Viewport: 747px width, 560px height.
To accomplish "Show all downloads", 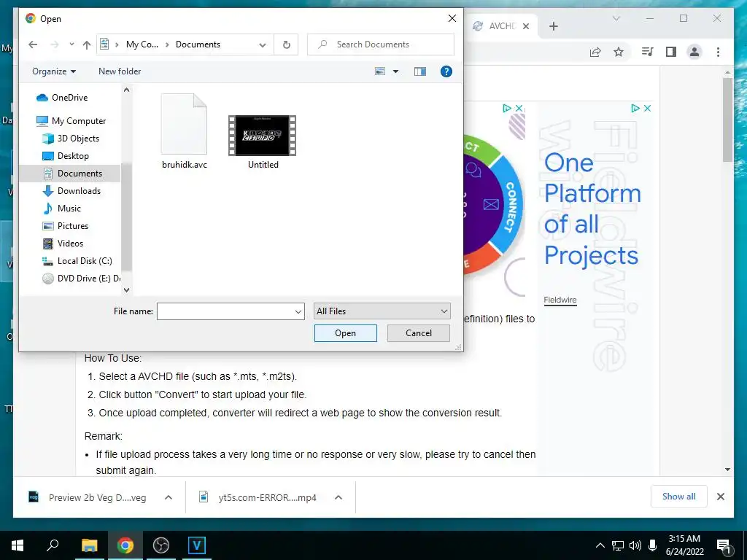I will (x=678, y=497).
